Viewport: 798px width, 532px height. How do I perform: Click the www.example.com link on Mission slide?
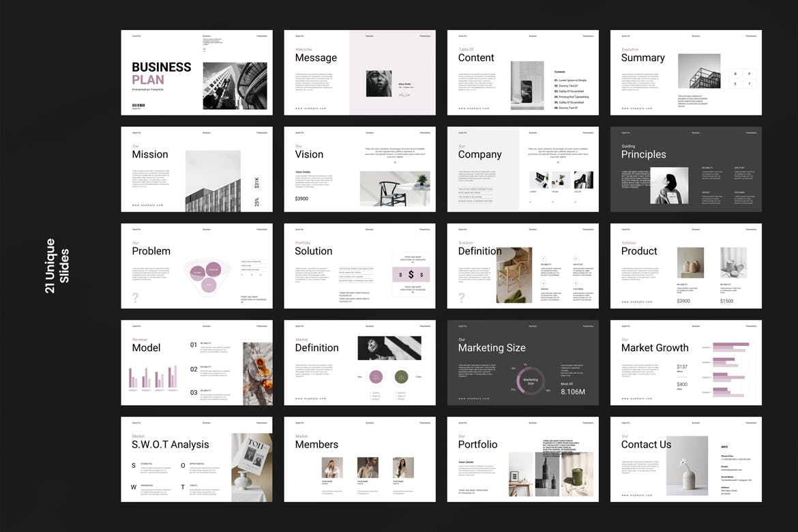click(149, 205)
